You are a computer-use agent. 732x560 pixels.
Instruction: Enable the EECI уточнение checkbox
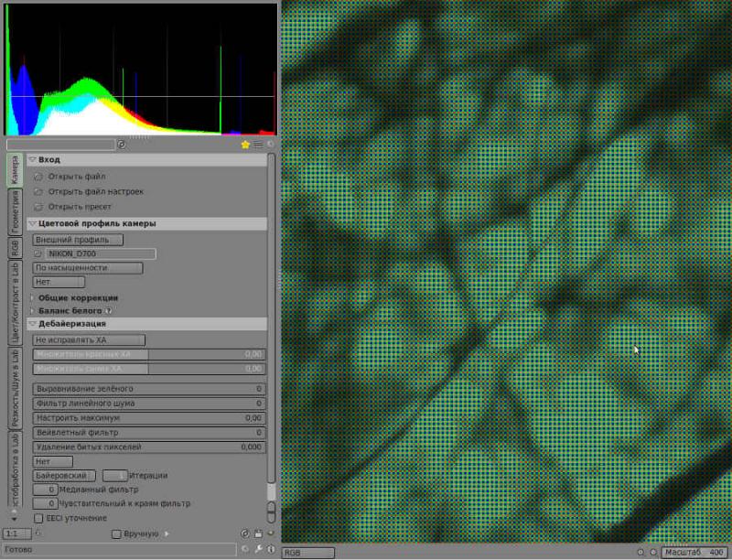[x=38, y=518]
